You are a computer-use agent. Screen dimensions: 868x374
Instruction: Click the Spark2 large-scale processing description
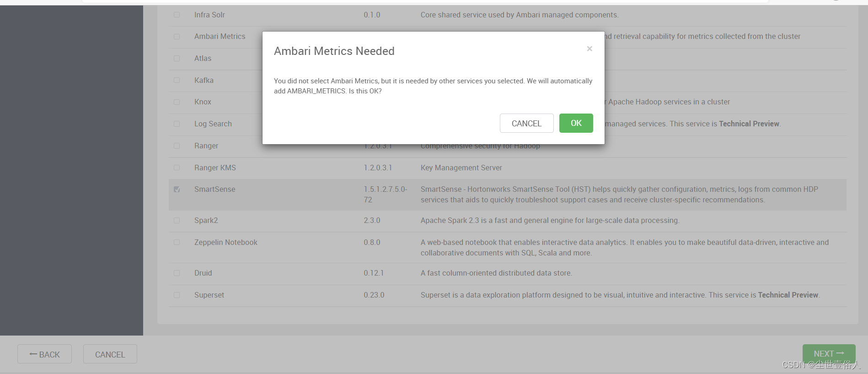coord(550,220)
